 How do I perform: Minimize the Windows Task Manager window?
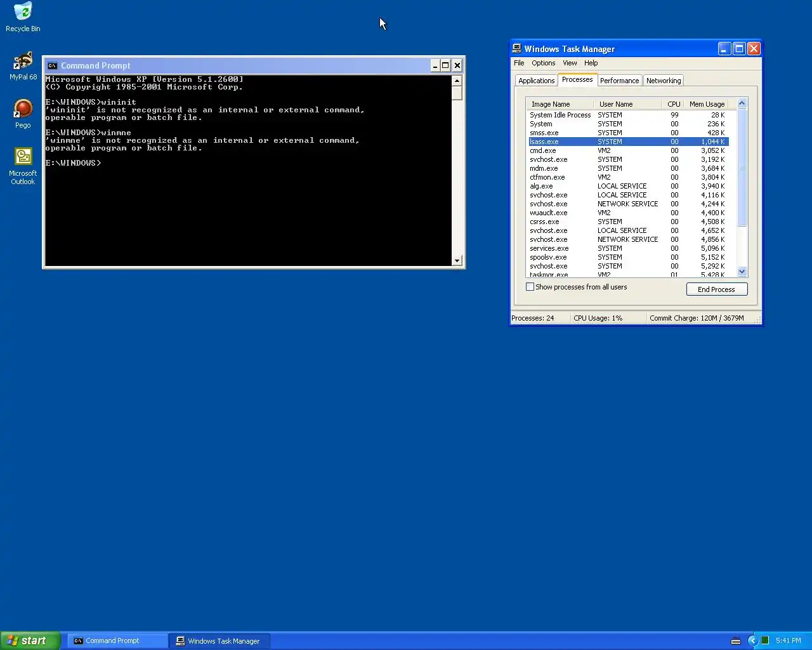point(724,49)
